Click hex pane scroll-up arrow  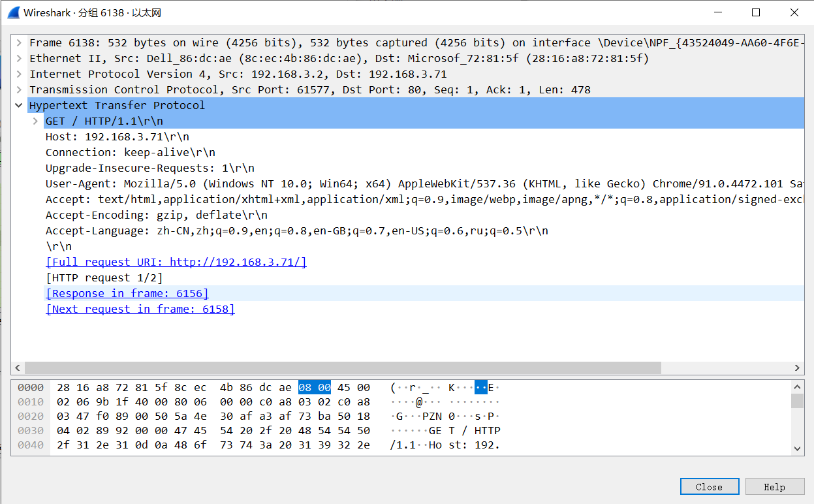[x=797, y=386]
